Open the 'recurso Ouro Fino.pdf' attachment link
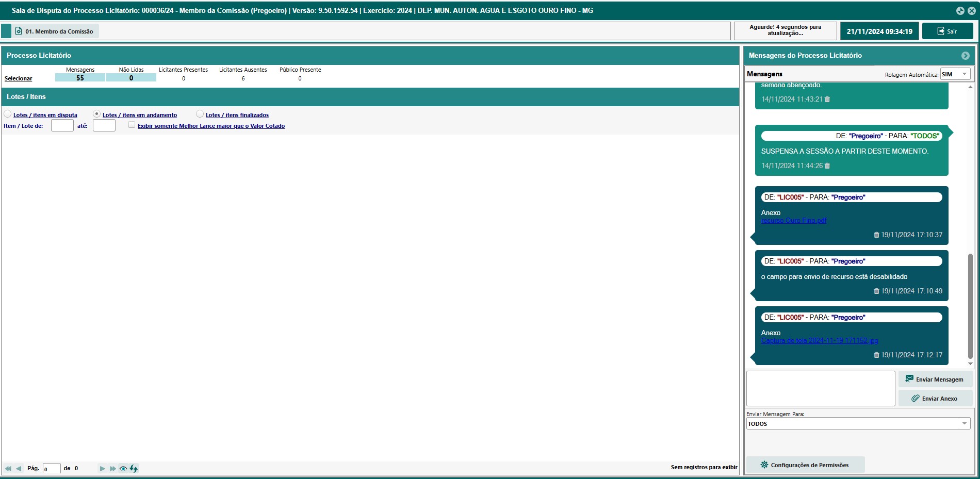Screen dimensions: 980x479 (x=793, y=221)
